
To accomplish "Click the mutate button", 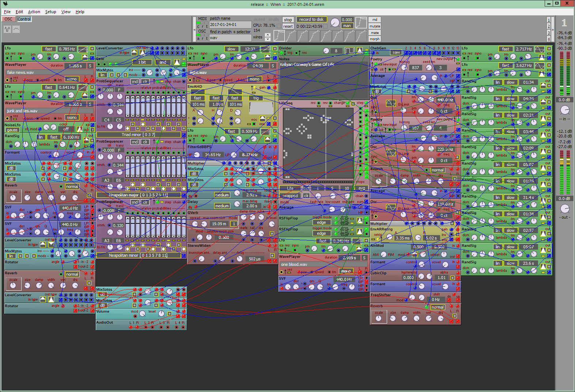I will [x=375, y=26].
